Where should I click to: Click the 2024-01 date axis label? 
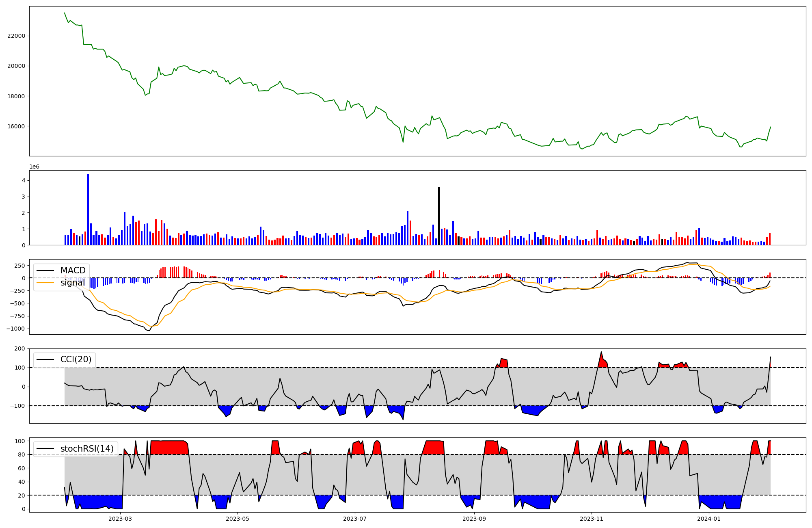coord(709,519)
